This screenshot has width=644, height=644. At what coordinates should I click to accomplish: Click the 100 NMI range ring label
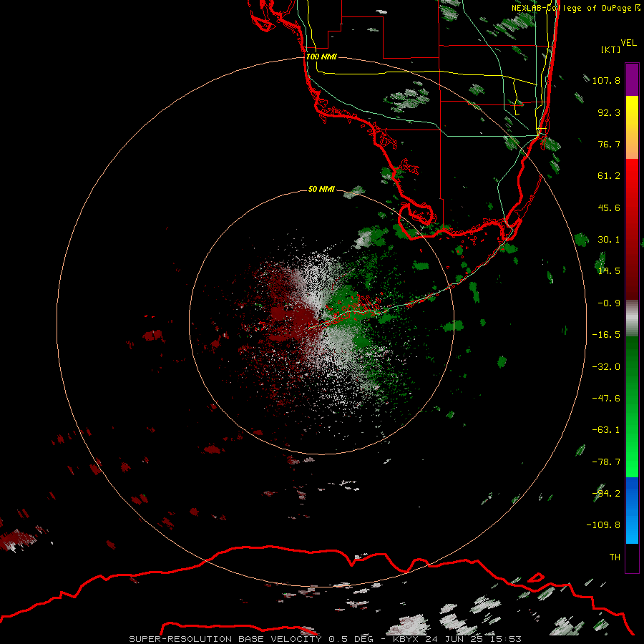(321, 57)
